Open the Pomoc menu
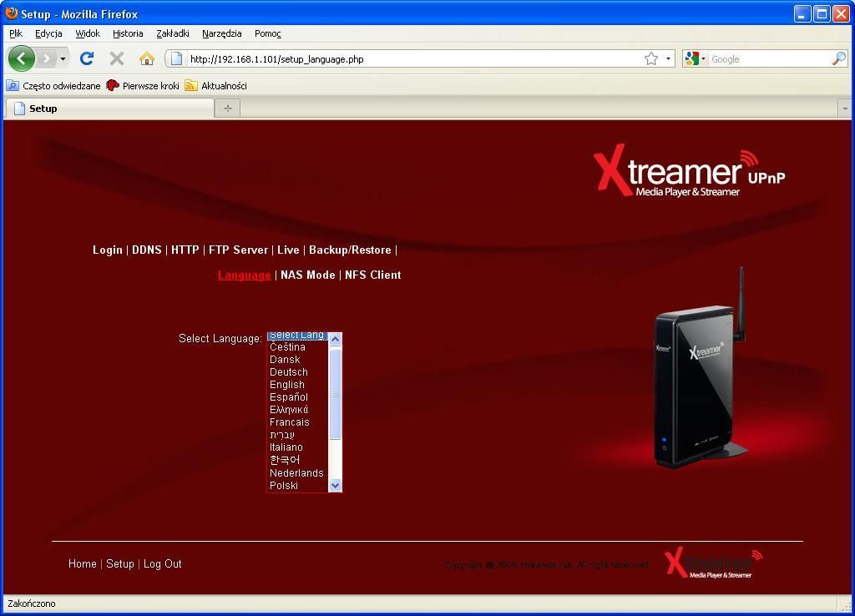 click(x=268, y=33)
